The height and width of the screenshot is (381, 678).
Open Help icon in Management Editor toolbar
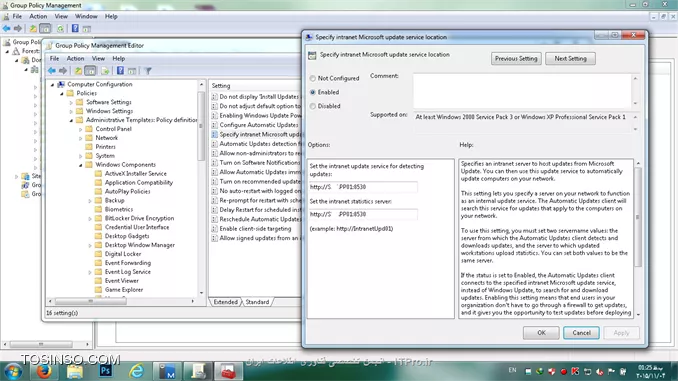point(120,70)
